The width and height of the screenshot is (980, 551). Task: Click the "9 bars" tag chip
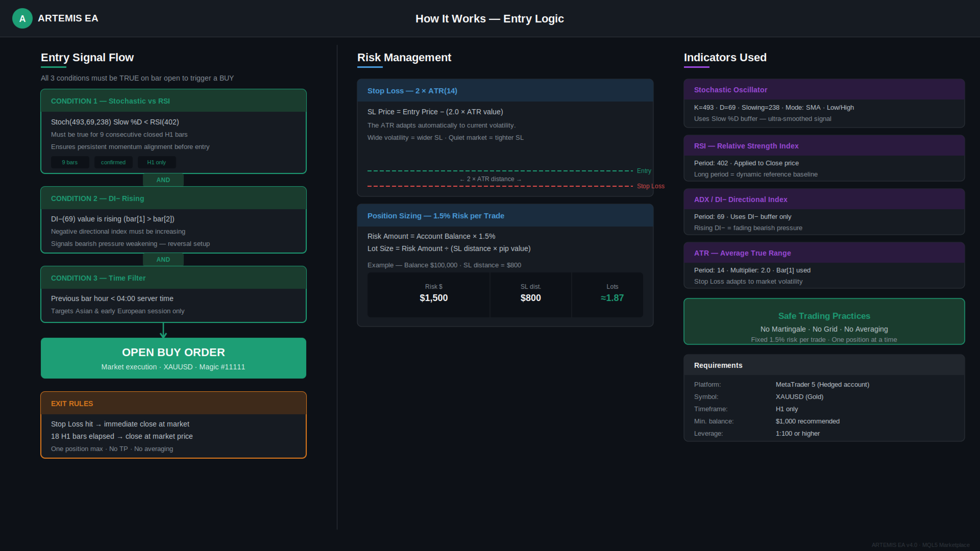[70, 162]
